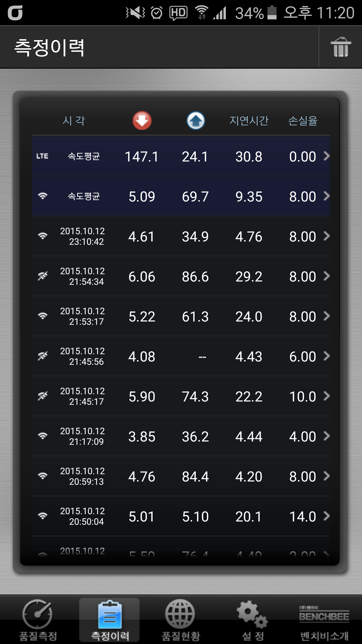Select timestamp 2015.10.12 21:54:34
This screenshot has width=362, height=644.
[x=82, y=276]
